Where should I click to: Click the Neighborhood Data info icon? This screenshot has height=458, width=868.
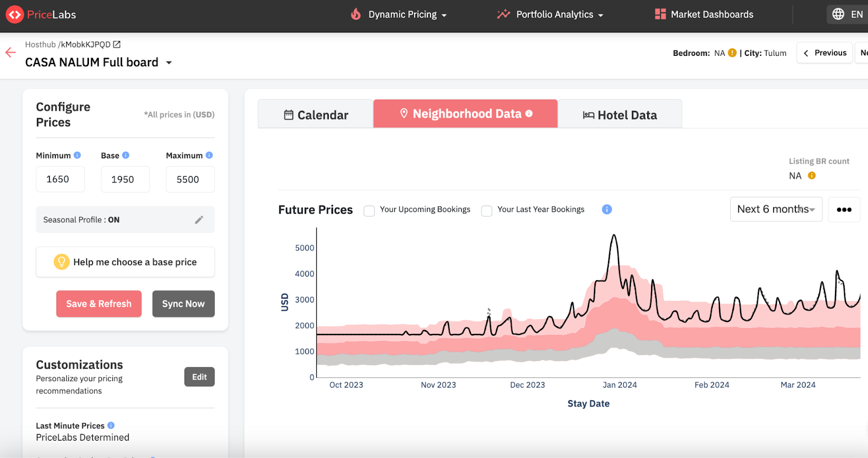tap(529, 113)
